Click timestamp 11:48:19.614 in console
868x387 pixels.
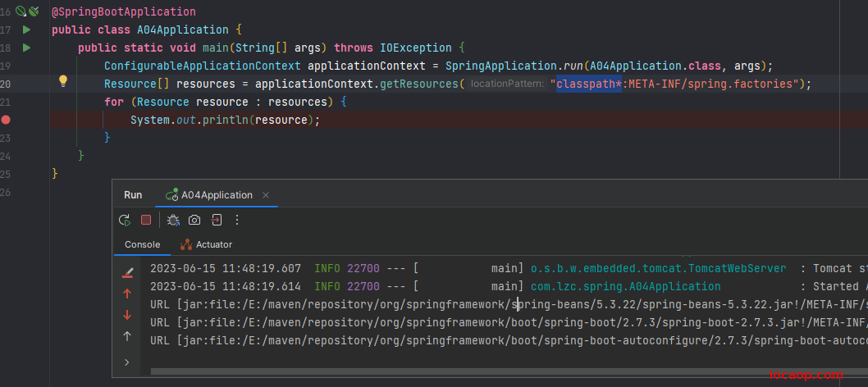pyautogui.click(x=262, y=286)
